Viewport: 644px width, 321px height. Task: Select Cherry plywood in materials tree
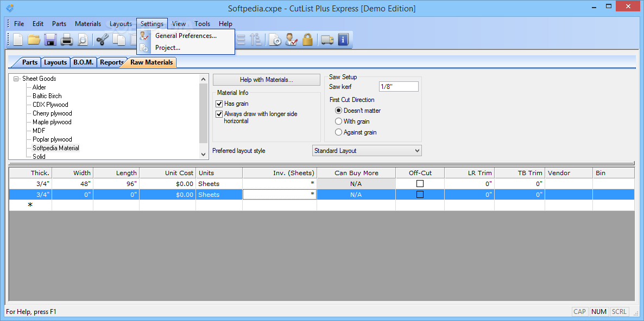point(52,113)
